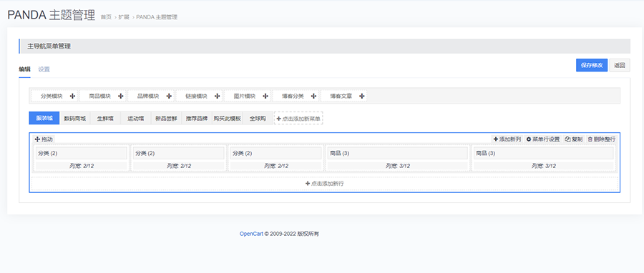
Task: Select the 运动馆 menu tab
Action: click(136, 118)
